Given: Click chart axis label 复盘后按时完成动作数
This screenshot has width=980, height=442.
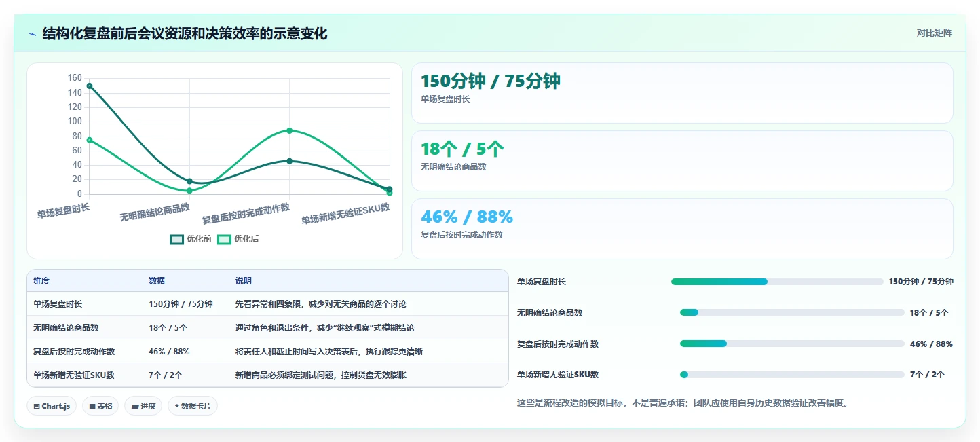Looking at the screenshot, I should (246, 214).
